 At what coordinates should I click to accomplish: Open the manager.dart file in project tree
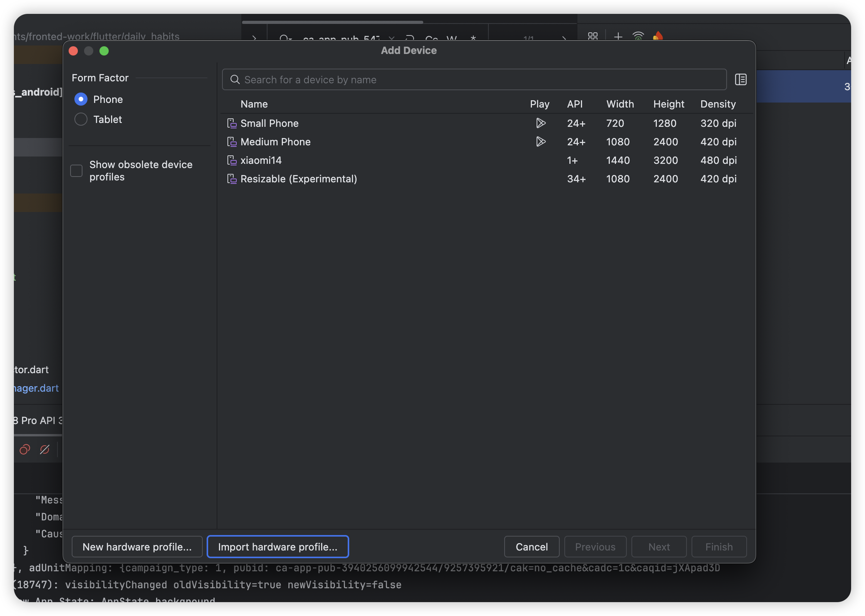coord(36,388)
